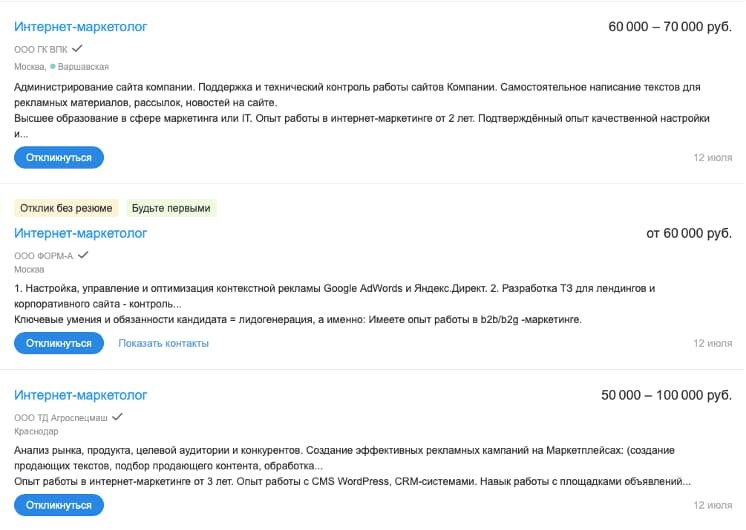Click the Отклик без резюме tag
Screen dimensions: 746x530
pyautogui.click(x=66, y=209)
